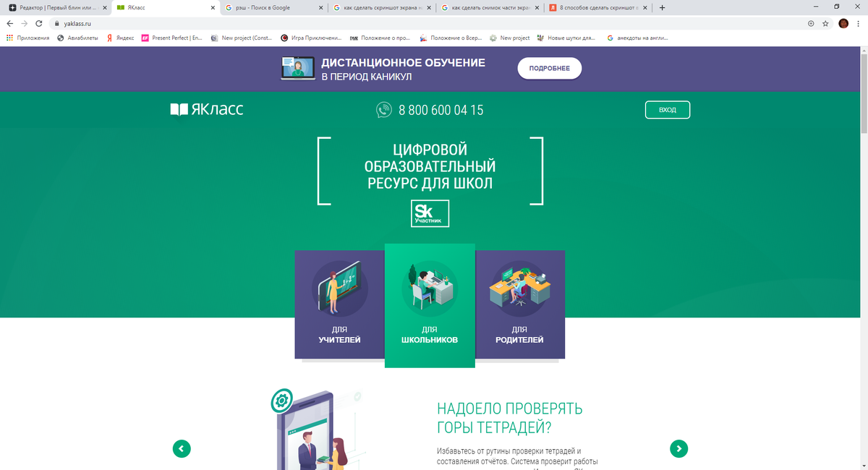Close the Редактор tab
This screenshot has height=470, width=868.
tap(104, 7)
